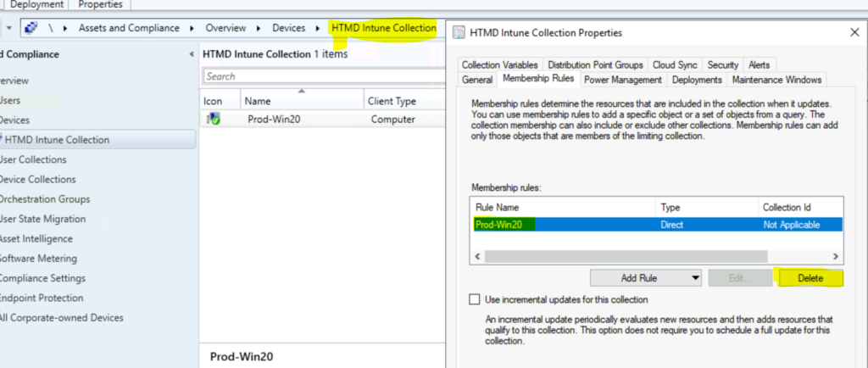Image resolution: width=868 pixels, height=368 pixels.
Task: Open the Alerts tab
Action: 759,64
